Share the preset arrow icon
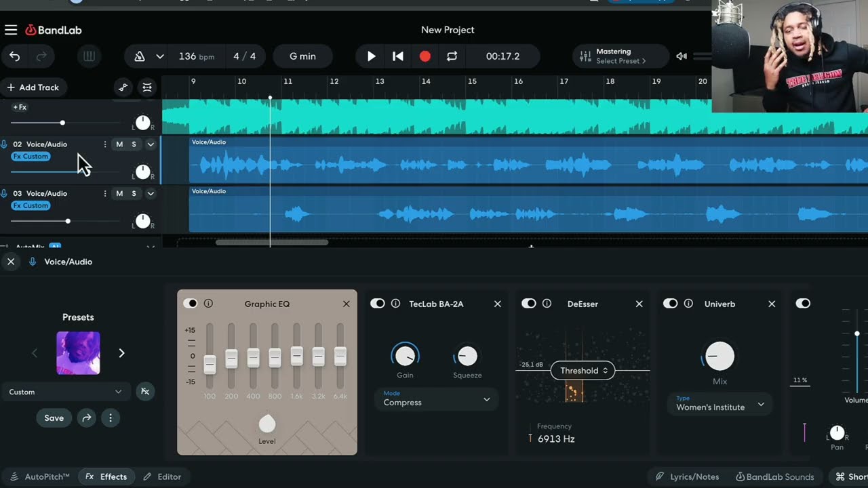The width and height of the screenshot is (868, 488). point(87,418)
